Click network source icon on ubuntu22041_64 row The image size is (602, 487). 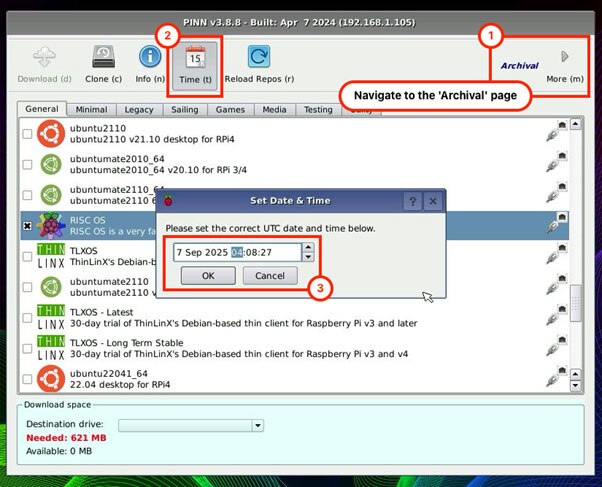click(556, 376)
